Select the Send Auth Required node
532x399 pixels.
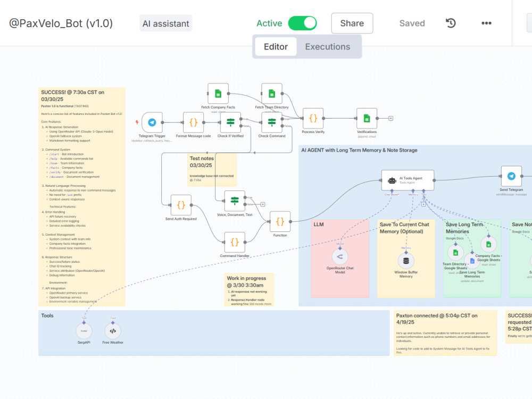point(181,205)
